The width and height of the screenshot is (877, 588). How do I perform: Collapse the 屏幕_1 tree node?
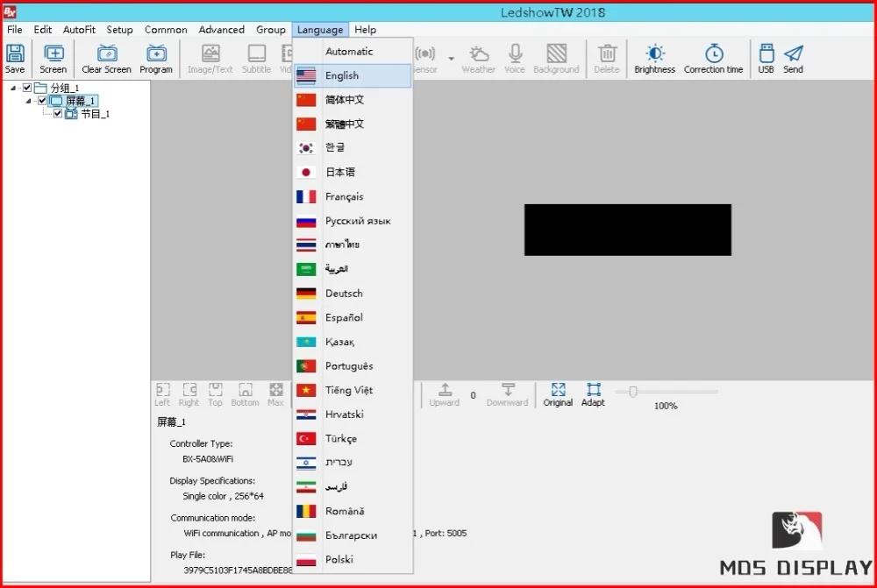pos(28,101)
